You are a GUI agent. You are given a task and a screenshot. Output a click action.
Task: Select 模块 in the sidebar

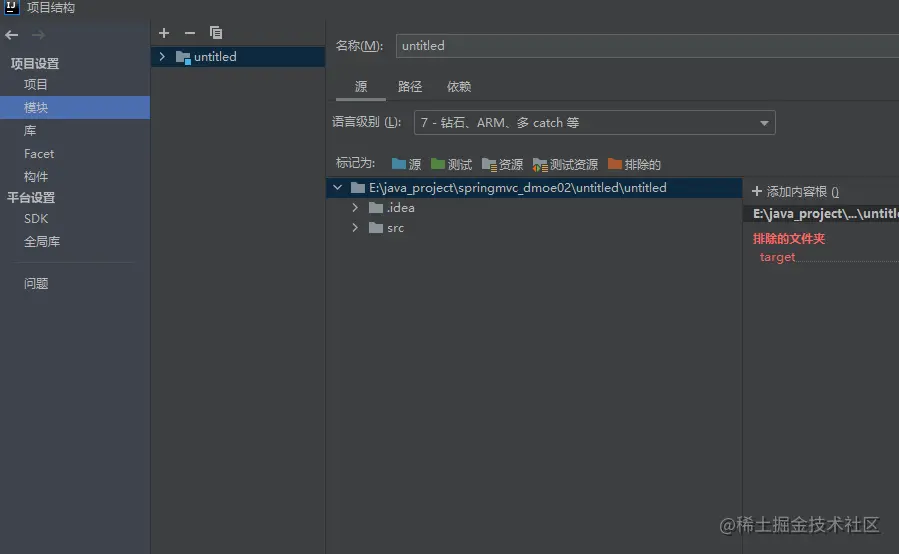coord(75,107)
